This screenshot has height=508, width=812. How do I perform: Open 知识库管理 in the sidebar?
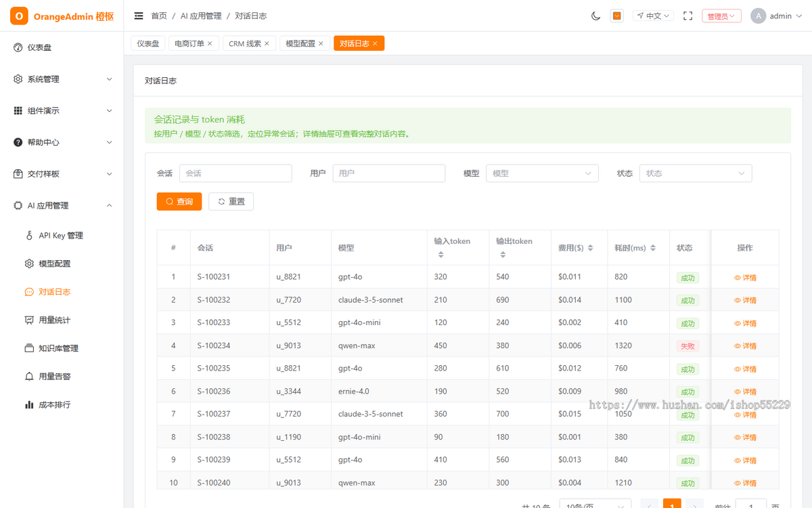point(62,348)
